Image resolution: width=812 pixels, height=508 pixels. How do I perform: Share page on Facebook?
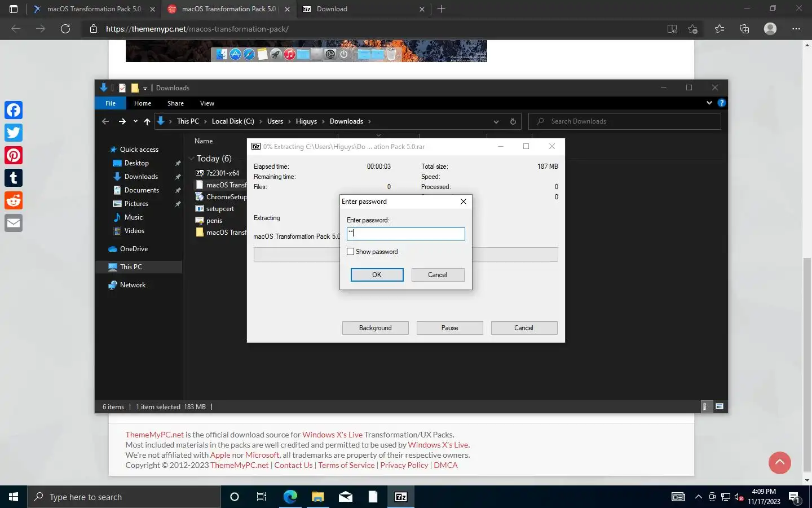point(14,110)
